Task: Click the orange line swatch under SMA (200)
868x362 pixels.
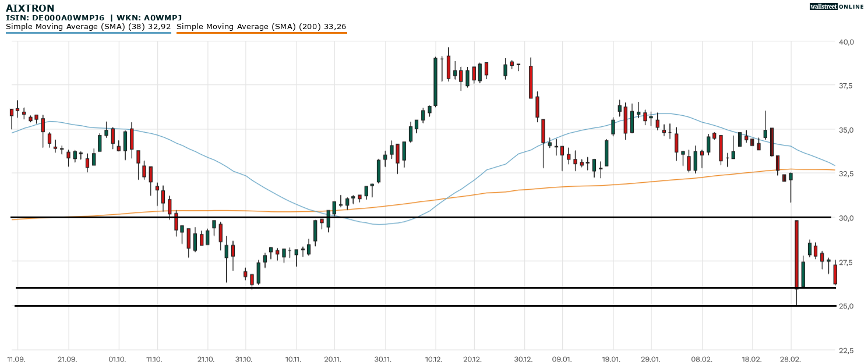Action: pos(261,33)
